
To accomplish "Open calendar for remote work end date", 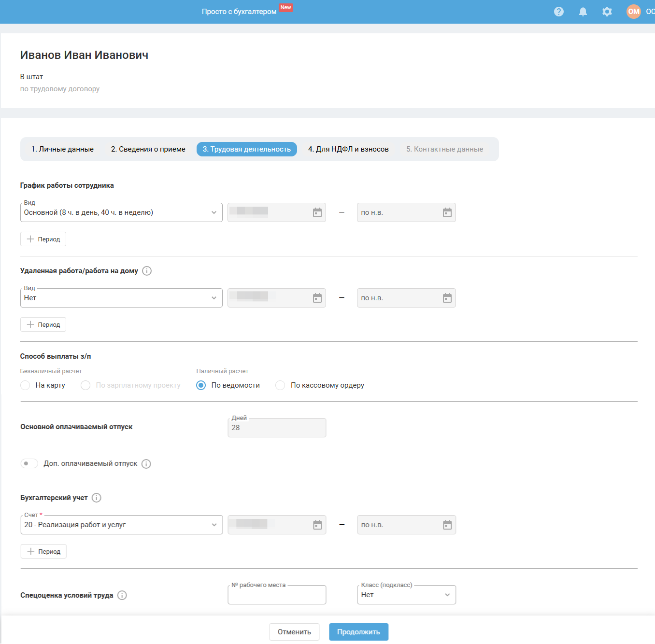I will tap(447, 298).
